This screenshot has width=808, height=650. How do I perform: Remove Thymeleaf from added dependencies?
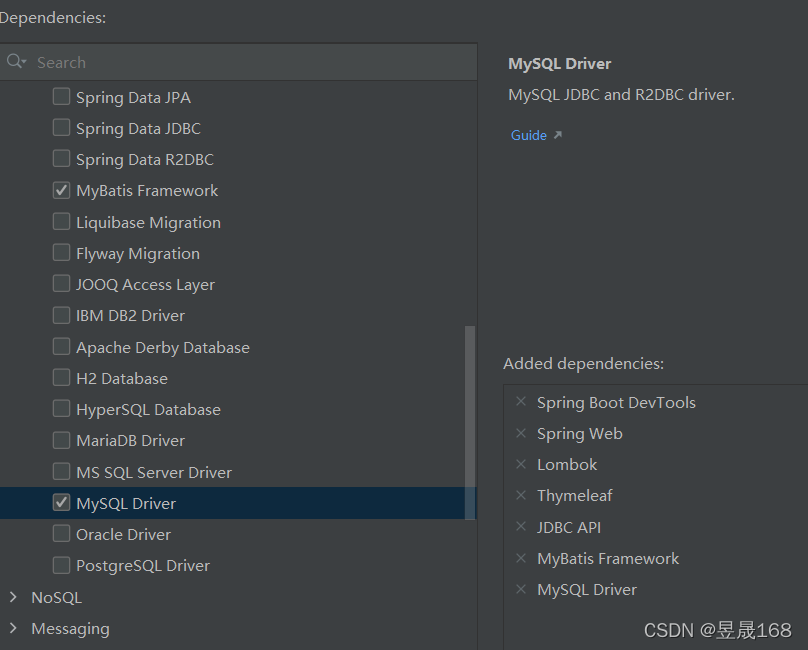pos(521,495)
